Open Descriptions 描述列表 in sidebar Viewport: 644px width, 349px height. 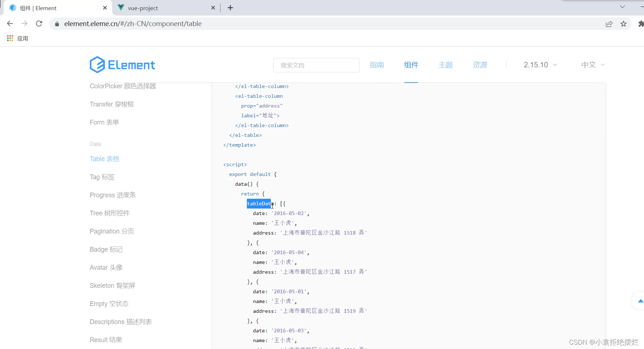pyautogui.click(x=121, y=322)
